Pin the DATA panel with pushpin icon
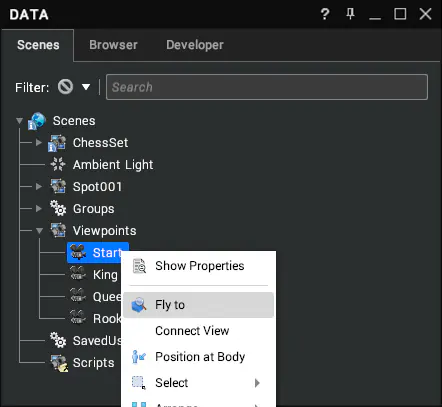 coord(350,14)
